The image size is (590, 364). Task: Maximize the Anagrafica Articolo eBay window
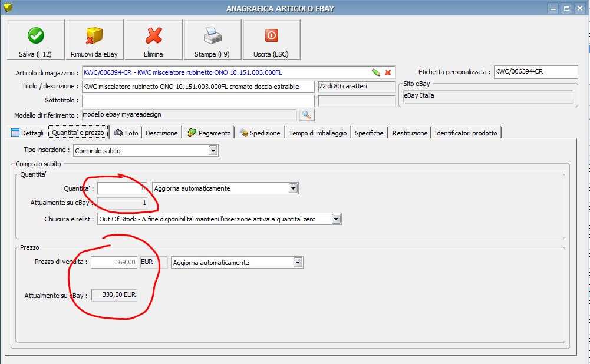click(566, 8)
